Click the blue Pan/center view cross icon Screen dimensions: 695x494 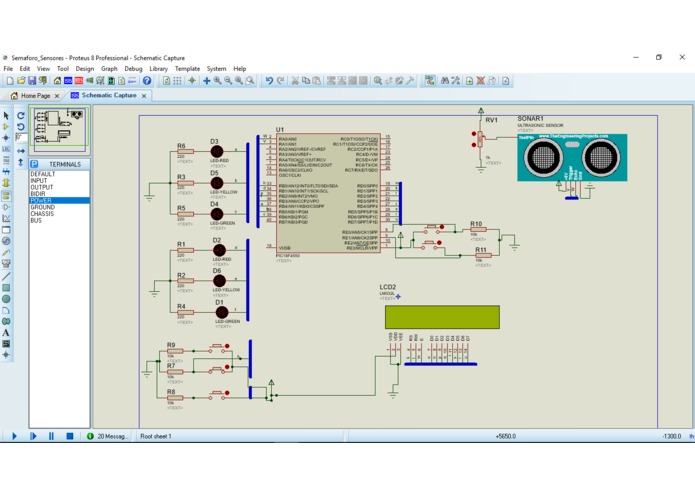pos(207,81)
